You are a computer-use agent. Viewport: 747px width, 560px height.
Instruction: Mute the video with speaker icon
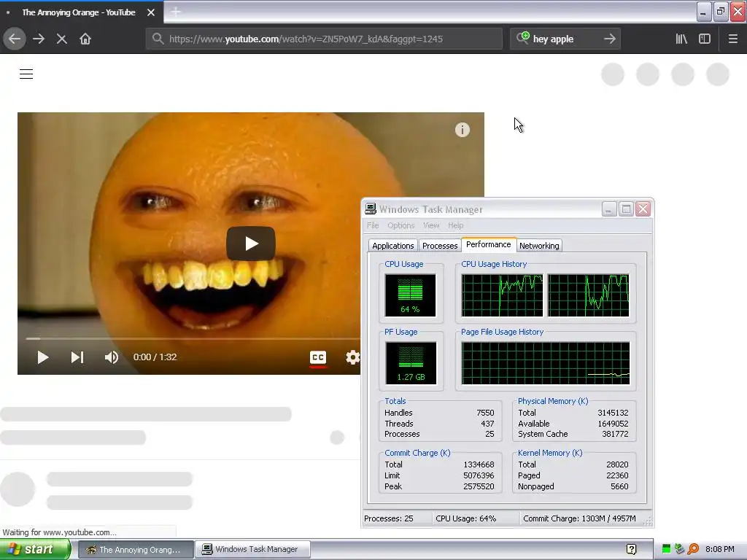tap(112, 357)
